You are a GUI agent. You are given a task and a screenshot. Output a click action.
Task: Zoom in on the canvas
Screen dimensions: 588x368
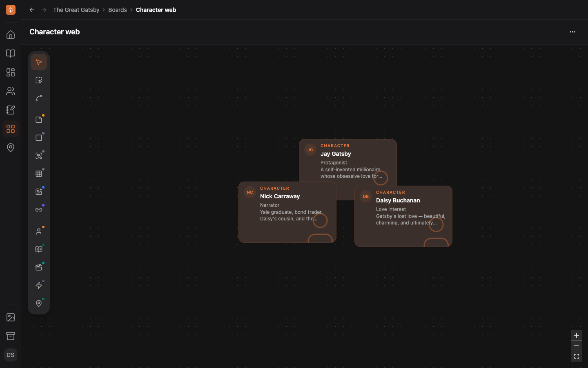point(577,335)
